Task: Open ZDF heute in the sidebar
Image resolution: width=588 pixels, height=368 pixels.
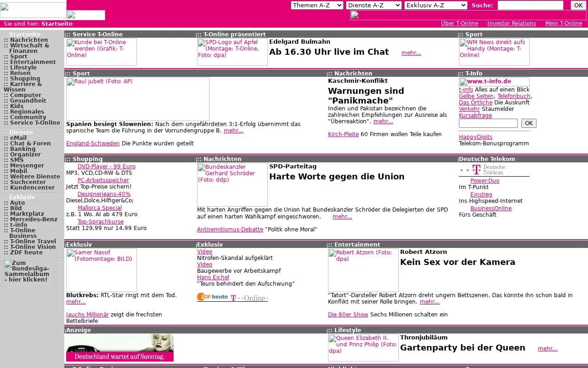Action: [26, 253]
